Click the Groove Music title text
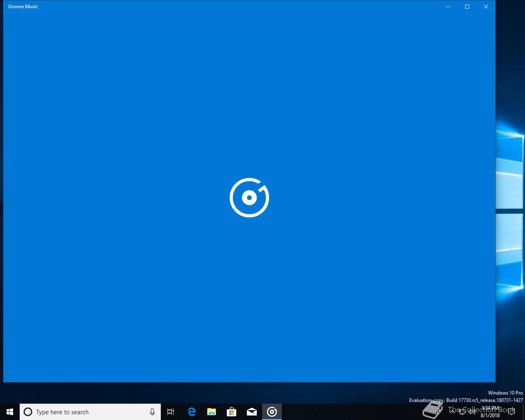This screenshot has width=525, height=420. point(23,7)
